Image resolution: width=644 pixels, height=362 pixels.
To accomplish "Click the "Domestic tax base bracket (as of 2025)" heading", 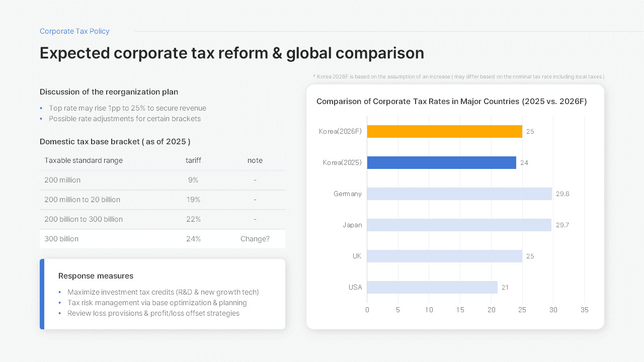I will (115, 142).
